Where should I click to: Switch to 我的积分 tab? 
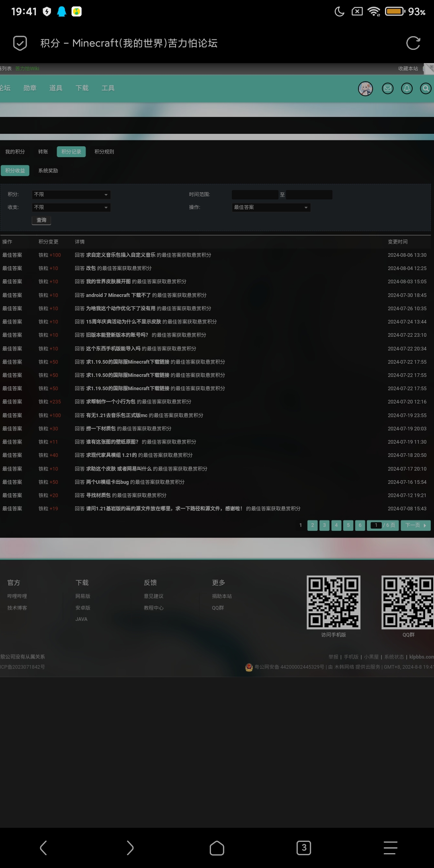click(x=15, y=151)
